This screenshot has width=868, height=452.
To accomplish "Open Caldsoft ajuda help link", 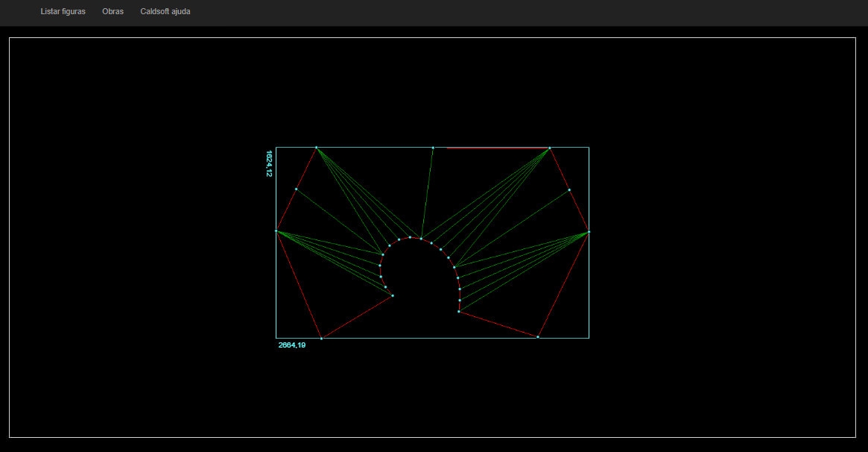I will pyautogui.click(x=165, y=12).
